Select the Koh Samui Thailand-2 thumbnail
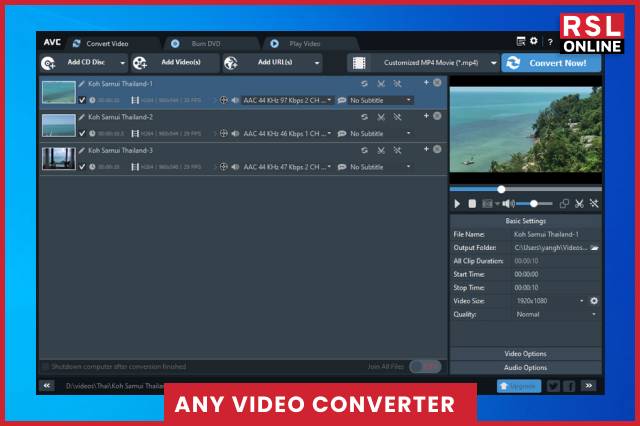 point(59,125)
